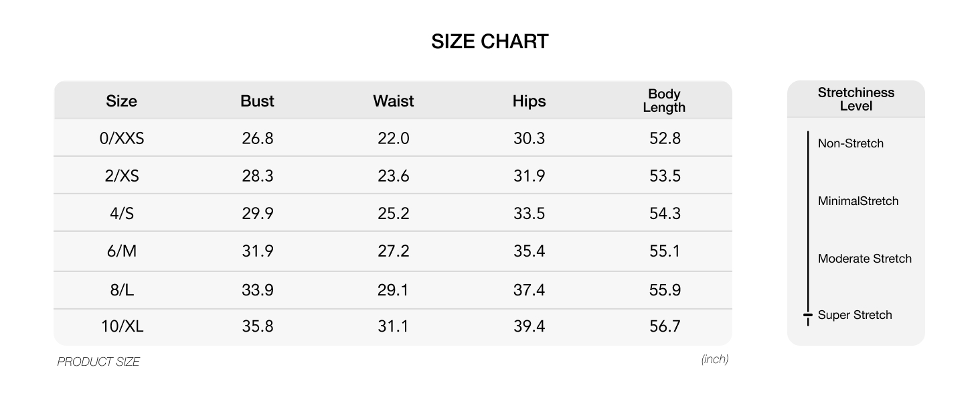Click the PRODUCT SIZE caption

click(98, 362)
